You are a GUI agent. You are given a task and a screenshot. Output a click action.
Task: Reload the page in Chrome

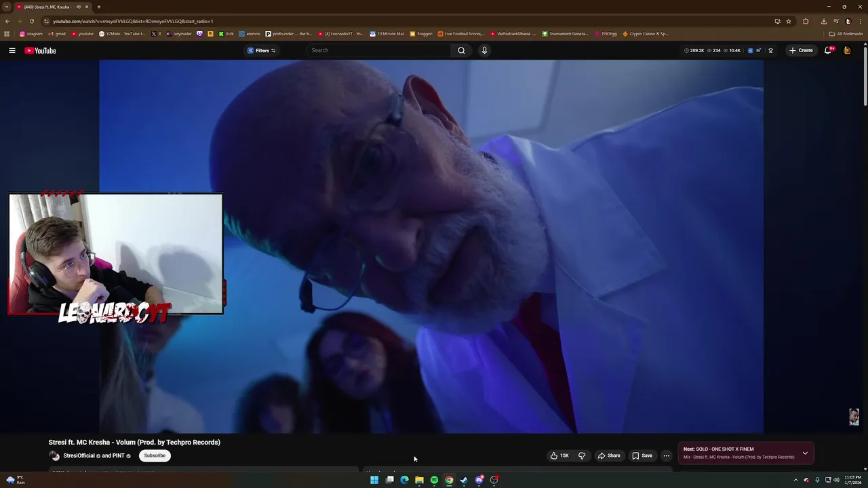(31, 21)
